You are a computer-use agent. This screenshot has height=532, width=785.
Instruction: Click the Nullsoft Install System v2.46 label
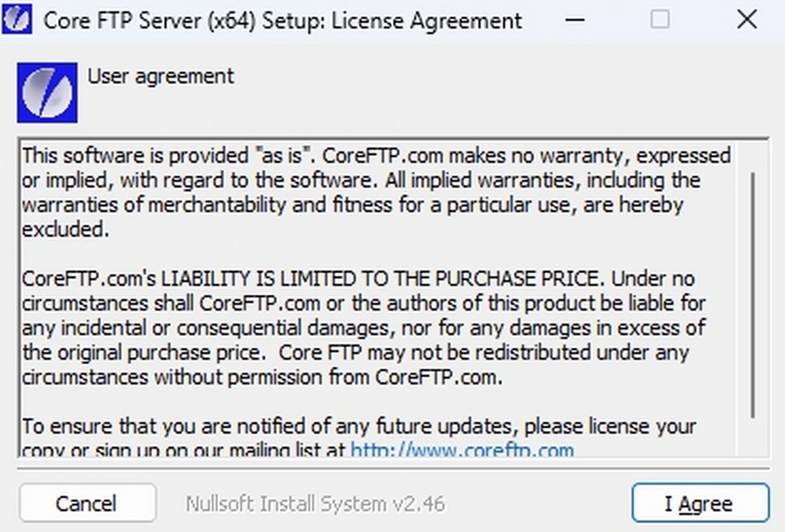coord(315,504)
